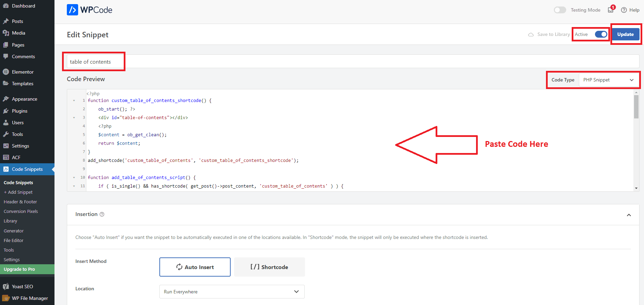Open the notifications inbox icon
Image resolution: width=644 pixels, height=305 pixels.
[611, 10]
